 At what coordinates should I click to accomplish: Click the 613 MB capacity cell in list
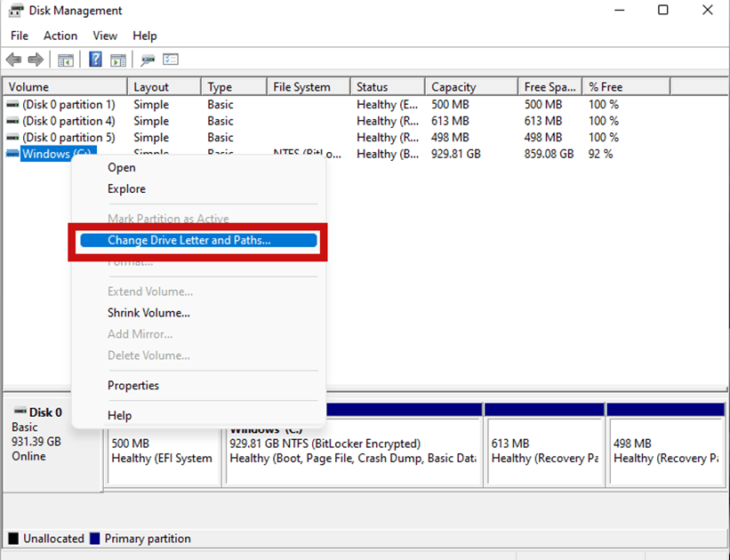450,121
